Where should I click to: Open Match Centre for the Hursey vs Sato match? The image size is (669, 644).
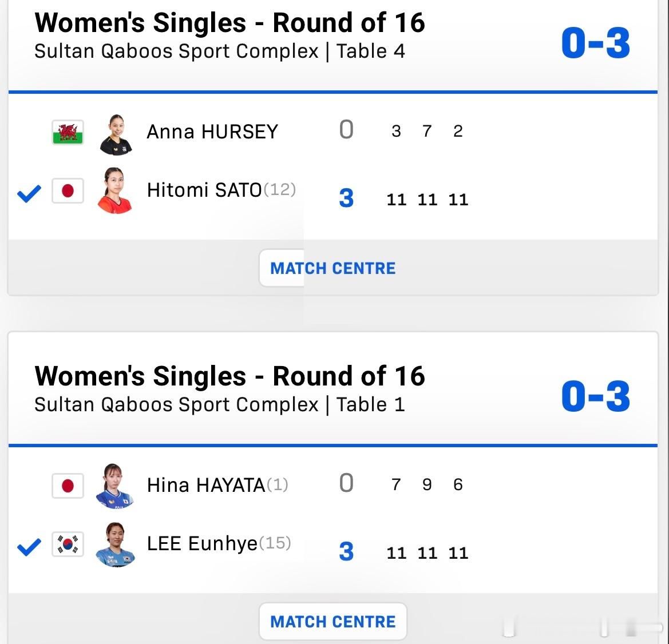332,268
